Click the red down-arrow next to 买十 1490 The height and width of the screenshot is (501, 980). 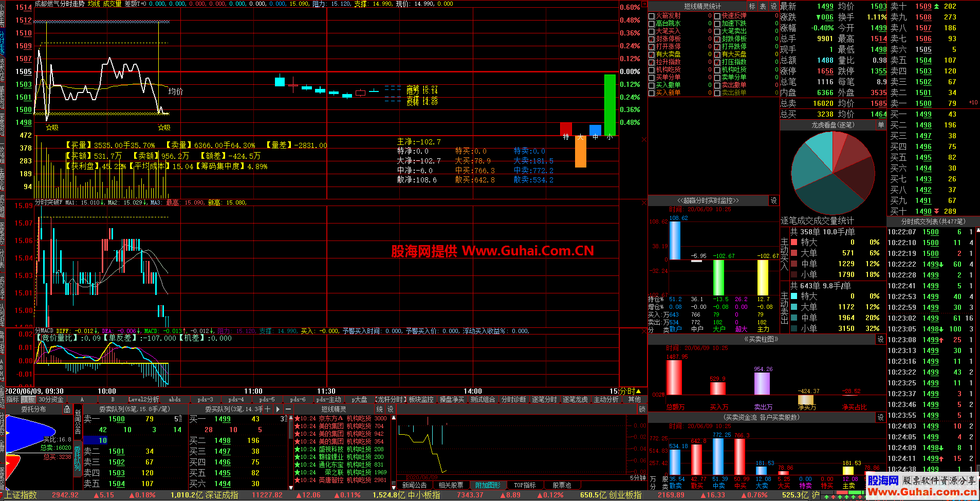[x=936, y=211]
